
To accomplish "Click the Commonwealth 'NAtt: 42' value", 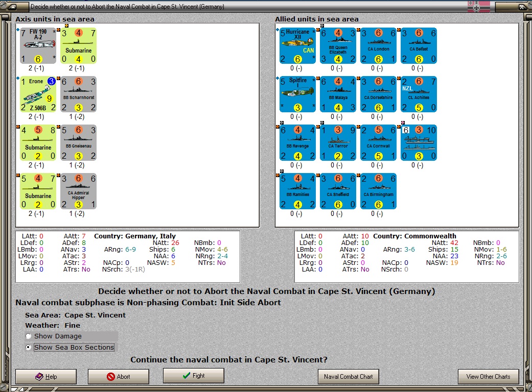I will click(x=445, y=242).
